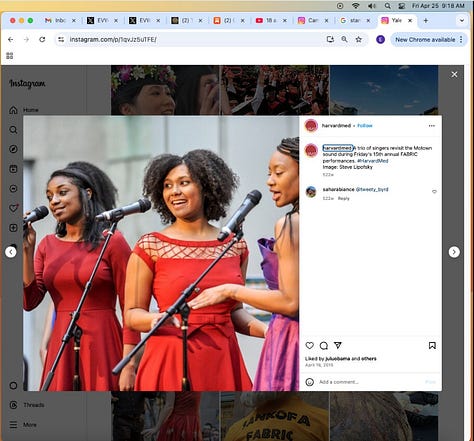Screen dimensions: 474x441
Task: Click the menu bar date and time
Action: tap(438, 6)
